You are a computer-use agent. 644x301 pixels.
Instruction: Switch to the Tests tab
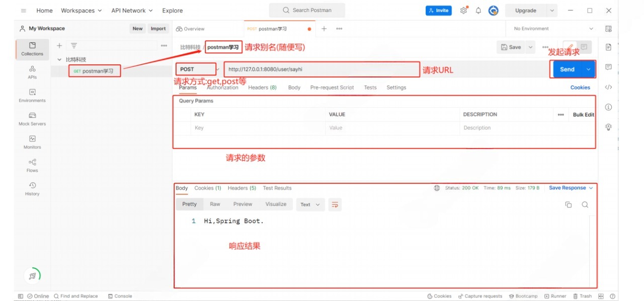(x=370, y=88)
